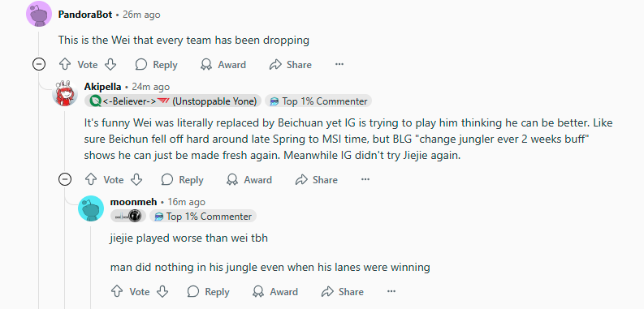Downvote Akipella's comment
The height and width of the screenshot is (309, 644).
point(136,180)
